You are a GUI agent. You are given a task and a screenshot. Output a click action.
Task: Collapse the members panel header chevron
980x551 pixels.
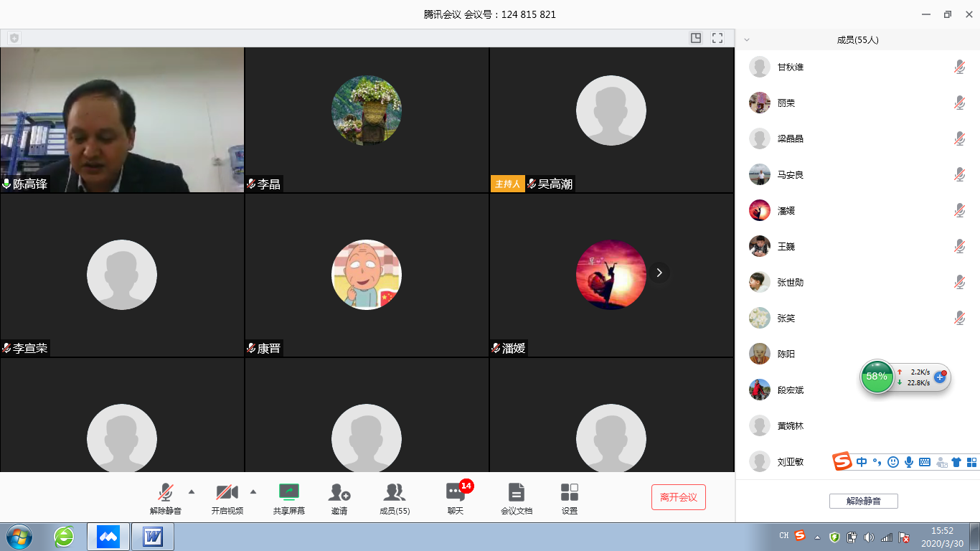pyautogui.click(x=748, y=40)
